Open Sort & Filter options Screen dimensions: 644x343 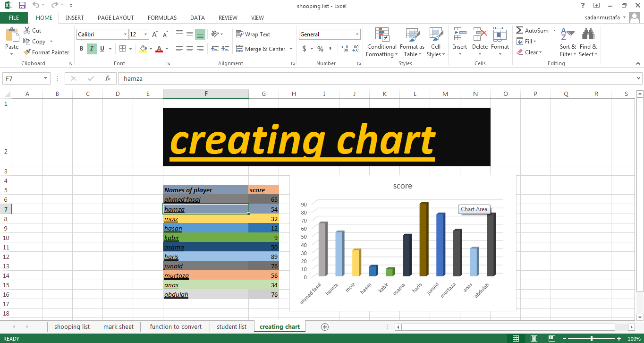pyautogui.click(x=568, y=42)
